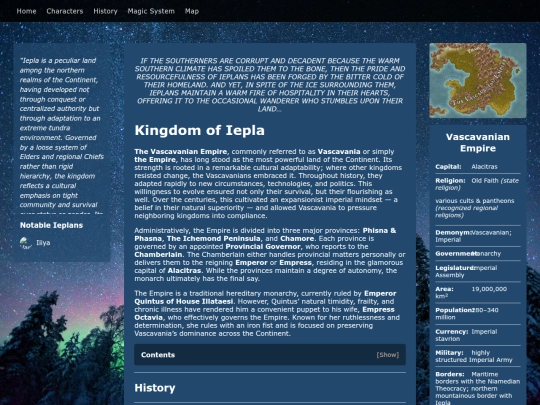The image size is (540, 405).
Task: Go to the Characters page
Action: [65, 11]
